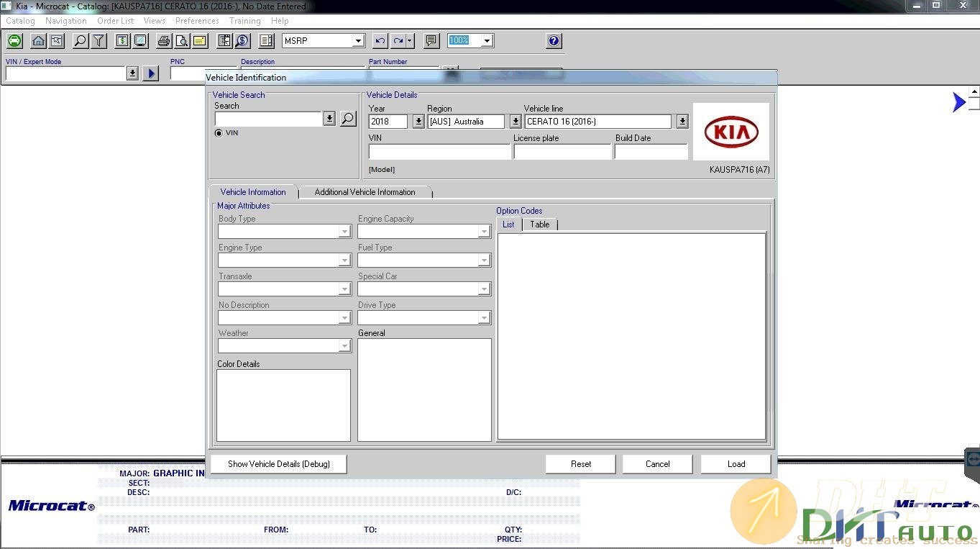The height and width of the screenshot is (549, 980).
Task: Open the Views menu
Action: click(154, 21)
